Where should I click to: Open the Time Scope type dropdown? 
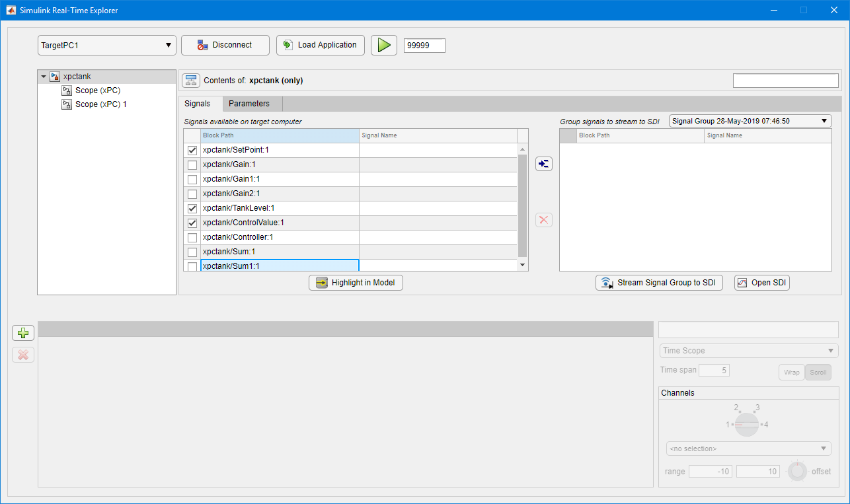pos(749,351)
